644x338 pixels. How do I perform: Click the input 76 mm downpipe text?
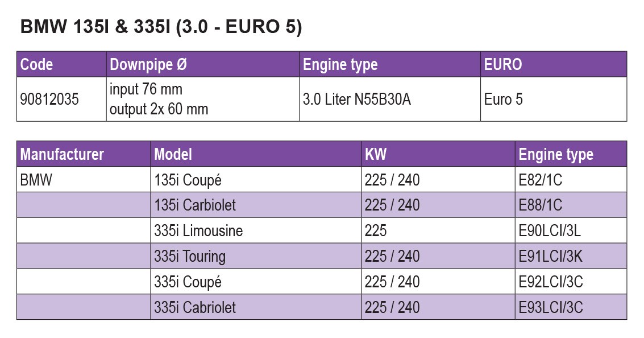[146, 90]
